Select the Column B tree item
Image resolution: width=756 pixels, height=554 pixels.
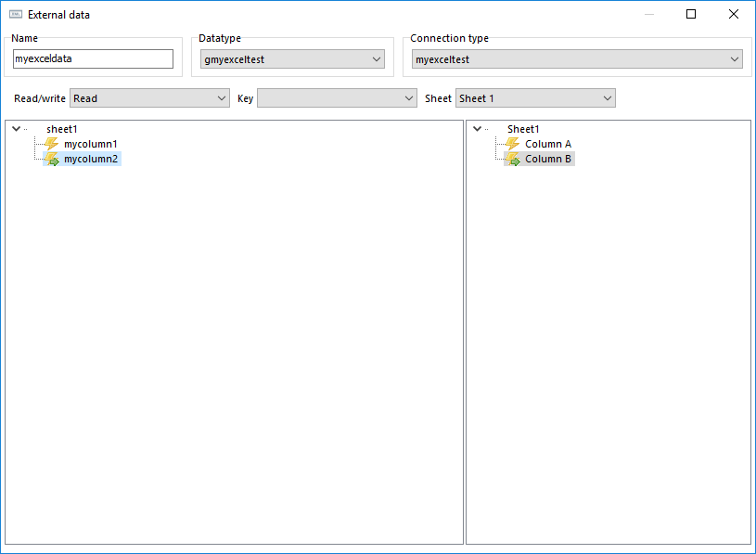click(548, 159)
